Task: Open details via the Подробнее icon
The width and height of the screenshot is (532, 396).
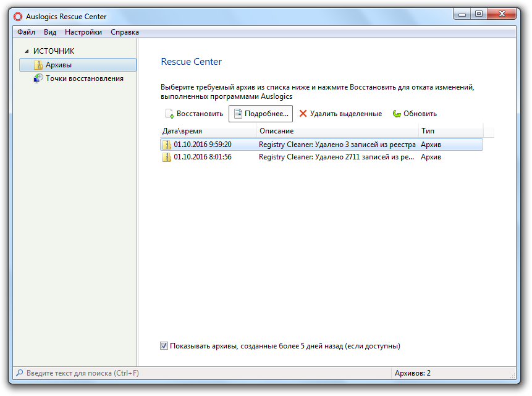Action: pos(237,114)
